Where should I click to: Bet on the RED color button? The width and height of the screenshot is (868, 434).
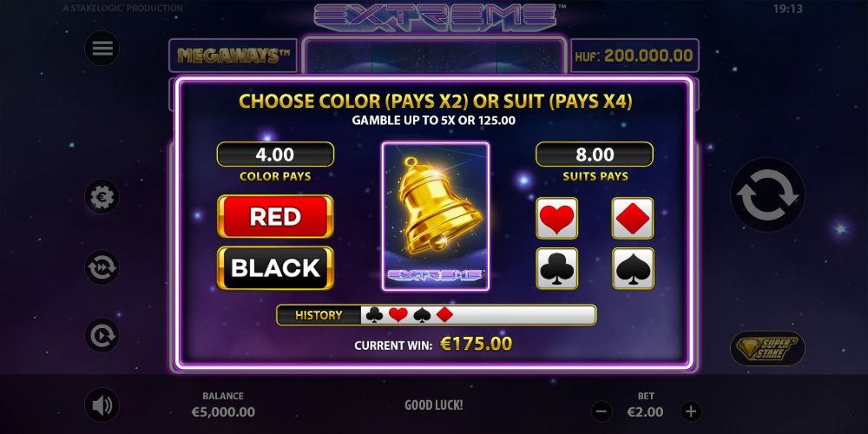pos(275,216)
